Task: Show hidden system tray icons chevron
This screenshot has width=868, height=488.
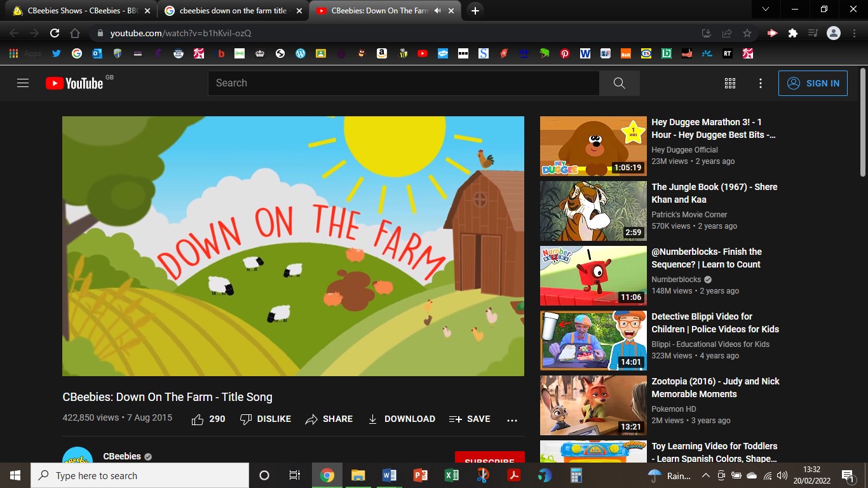Action: coord(706,475)
